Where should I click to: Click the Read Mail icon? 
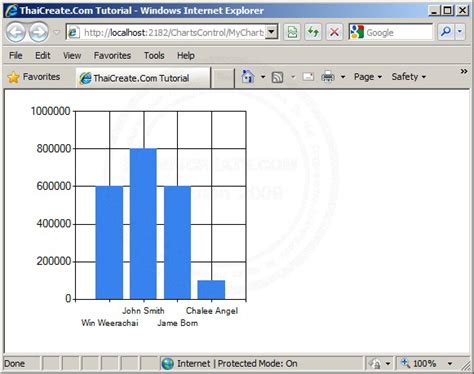click(308, 77)
